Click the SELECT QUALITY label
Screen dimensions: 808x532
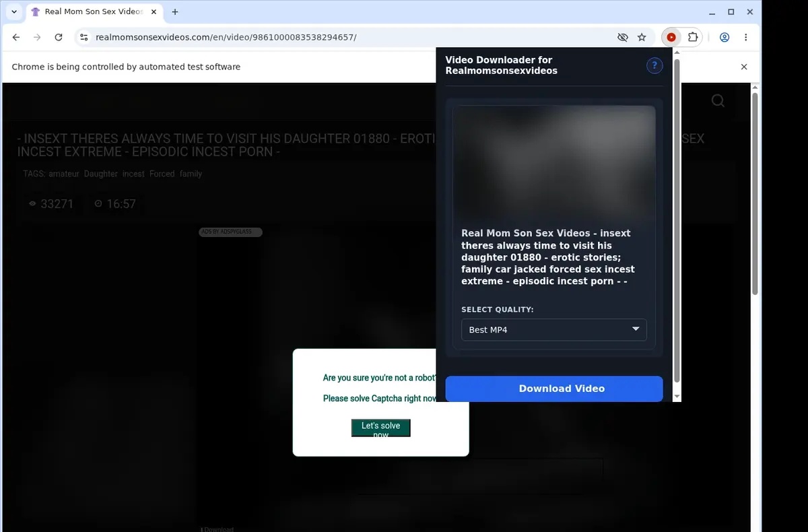coord(498,310)
